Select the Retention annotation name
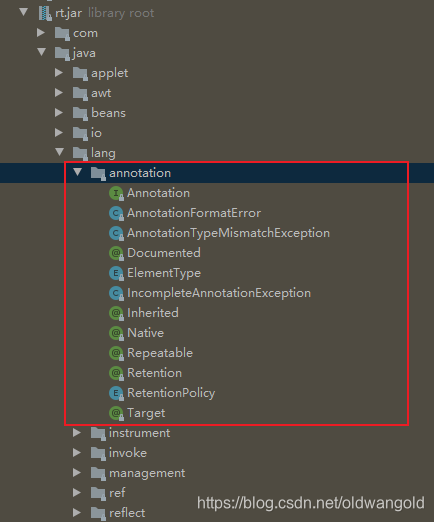434x522 pixels. click(154, 373)
